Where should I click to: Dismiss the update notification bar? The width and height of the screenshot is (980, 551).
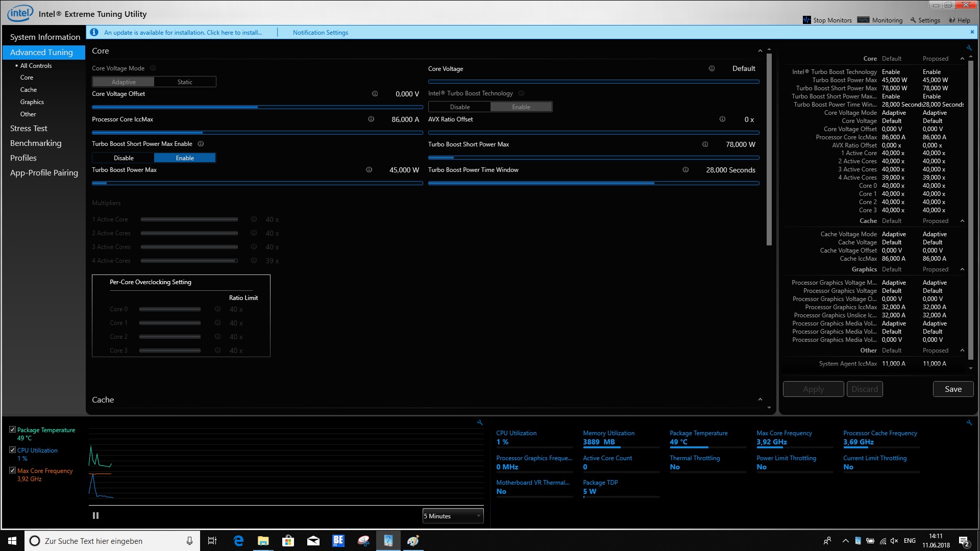(972, 32)
